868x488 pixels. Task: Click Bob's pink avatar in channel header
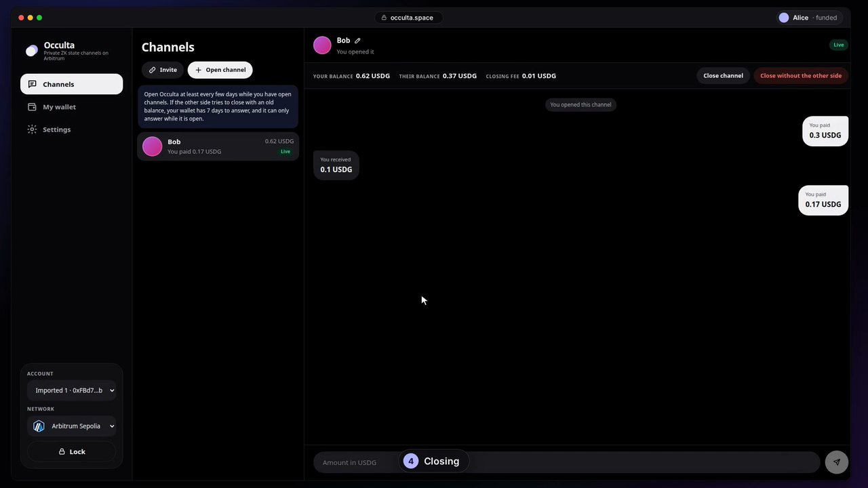tap(322, 45)
